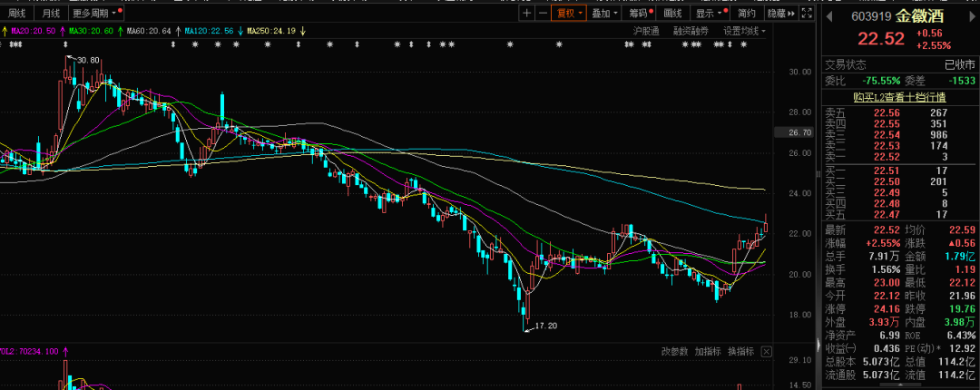
Task: Click the 委差 -1533 value
Action: [x=962, y=81]
